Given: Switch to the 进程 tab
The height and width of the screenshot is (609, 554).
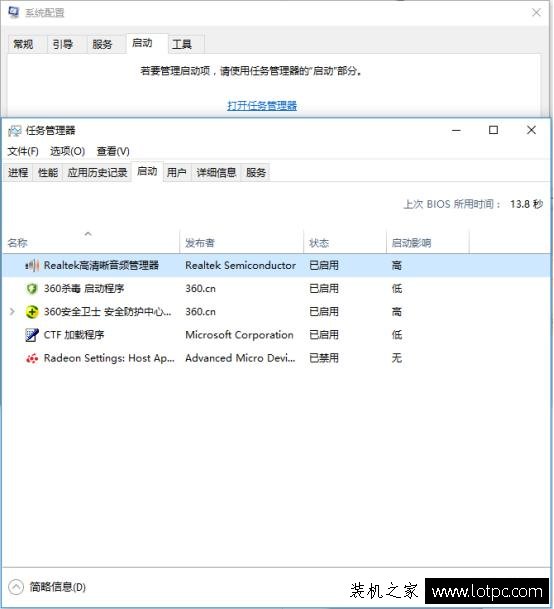Looking at the screenshot, I should click(18, 172).
